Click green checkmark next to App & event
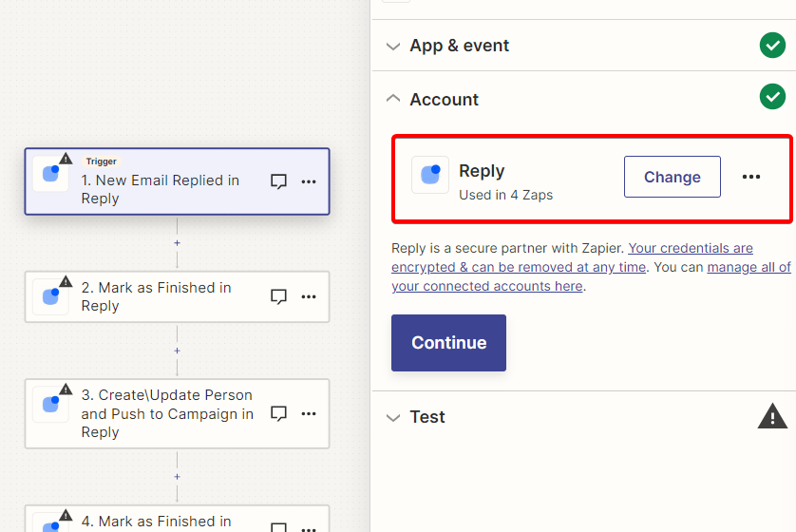The width and height of the screenshot is (796, 532). 772,46
